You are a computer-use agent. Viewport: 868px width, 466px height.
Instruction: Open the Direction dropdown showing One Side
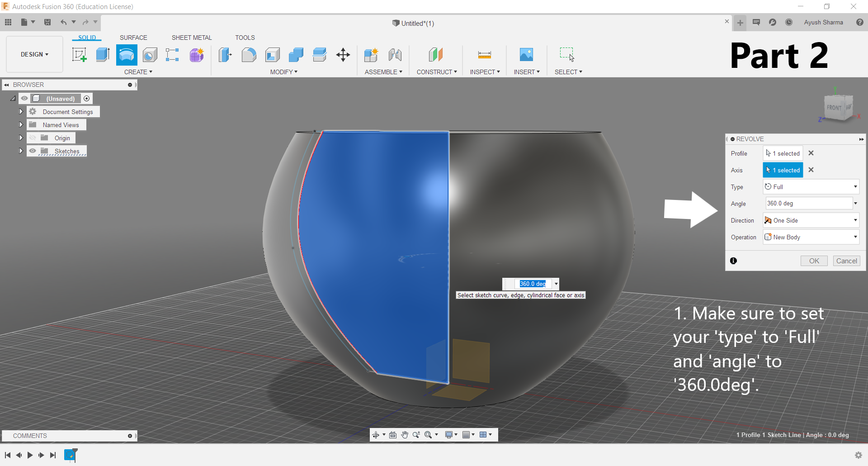tap(811, 220)
